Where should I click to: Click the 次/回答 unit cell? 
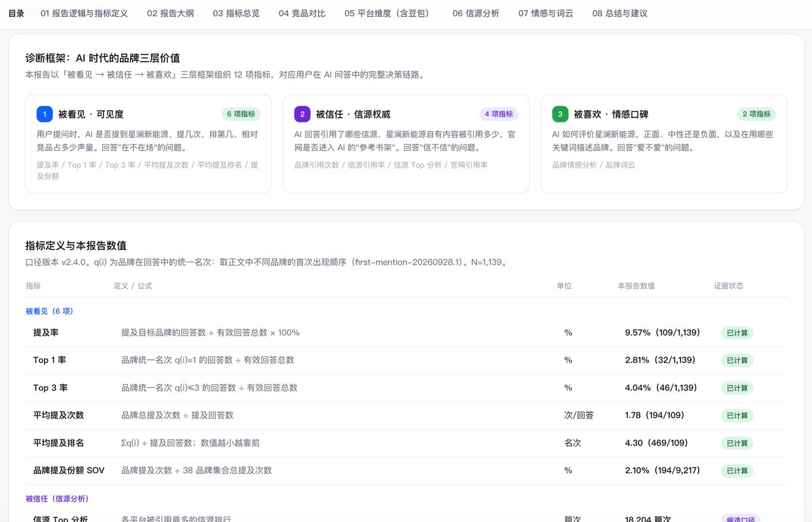[579, 415]
